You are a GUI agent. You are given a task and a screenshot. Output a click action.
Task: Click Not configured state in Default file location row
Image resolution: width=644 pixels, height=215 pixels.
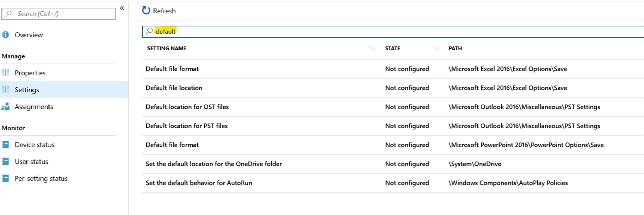point(407,88)
